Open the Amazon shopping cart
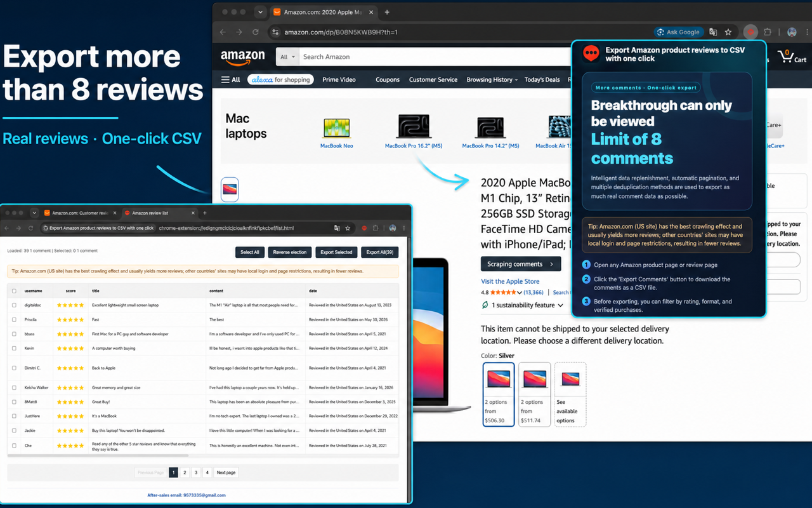Viewport: 812px width, 508px height. (792, 57)
